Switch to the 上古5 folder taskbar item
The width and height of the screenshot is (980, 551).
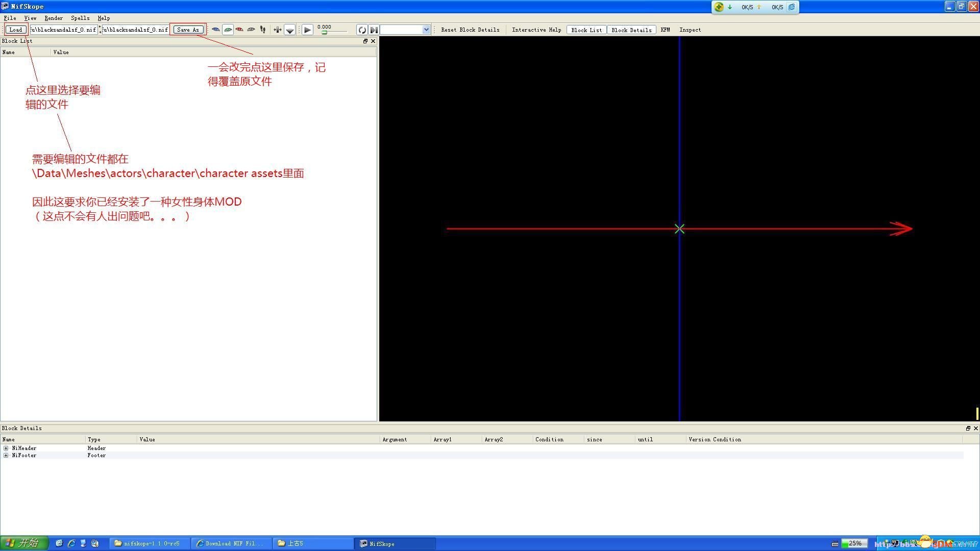point(313,543)
